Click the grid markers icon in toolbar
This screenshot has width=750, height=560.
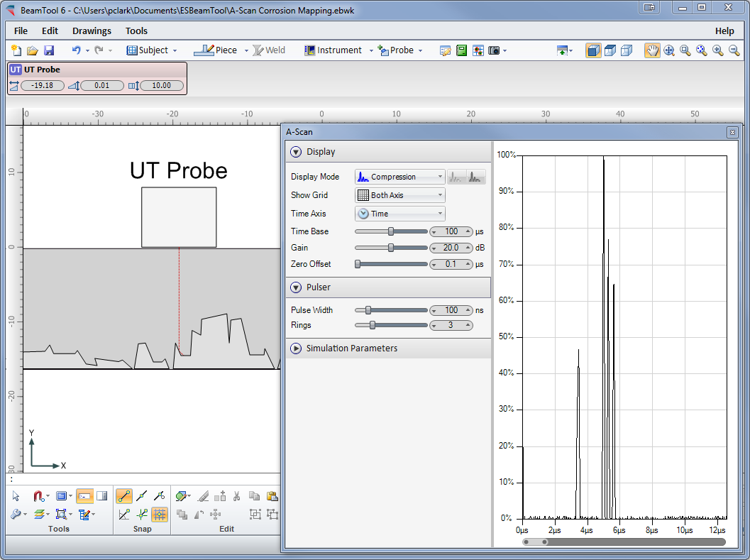click(478, 50)
